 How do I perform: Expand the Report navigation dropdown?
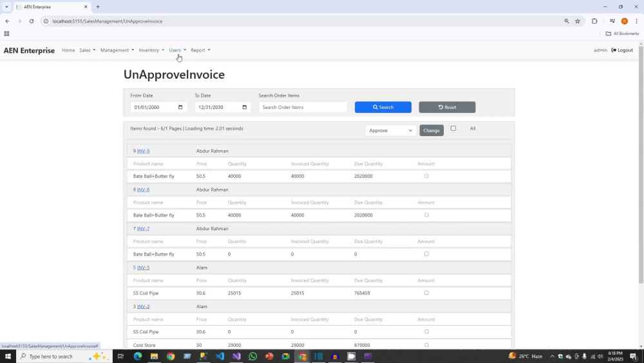(x=200, y=50)
